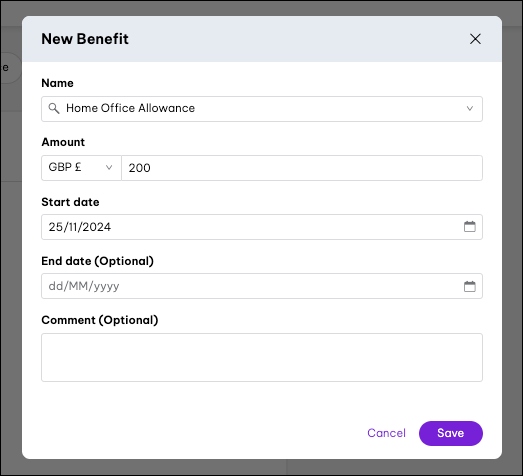The height and width of the screenshot is (476, 523).
Task: Focus the amount field showing 200
Action: point(302,168)
